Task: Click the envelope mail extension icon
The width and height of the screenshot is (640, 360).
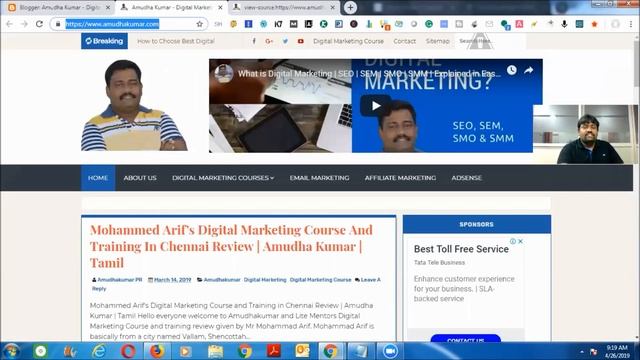Action: (x=489, y=24)
